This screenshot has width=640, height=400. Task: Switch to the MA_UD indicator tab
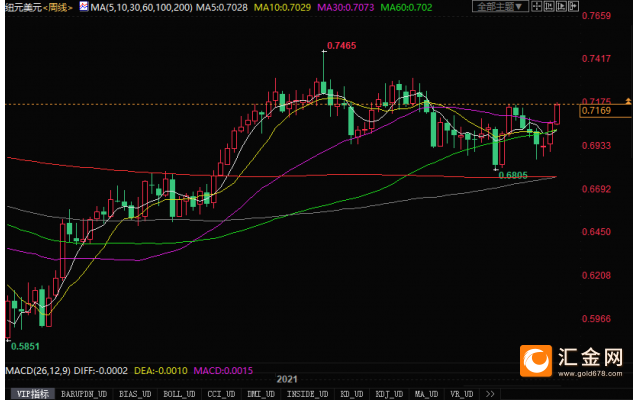coord(426,394)
